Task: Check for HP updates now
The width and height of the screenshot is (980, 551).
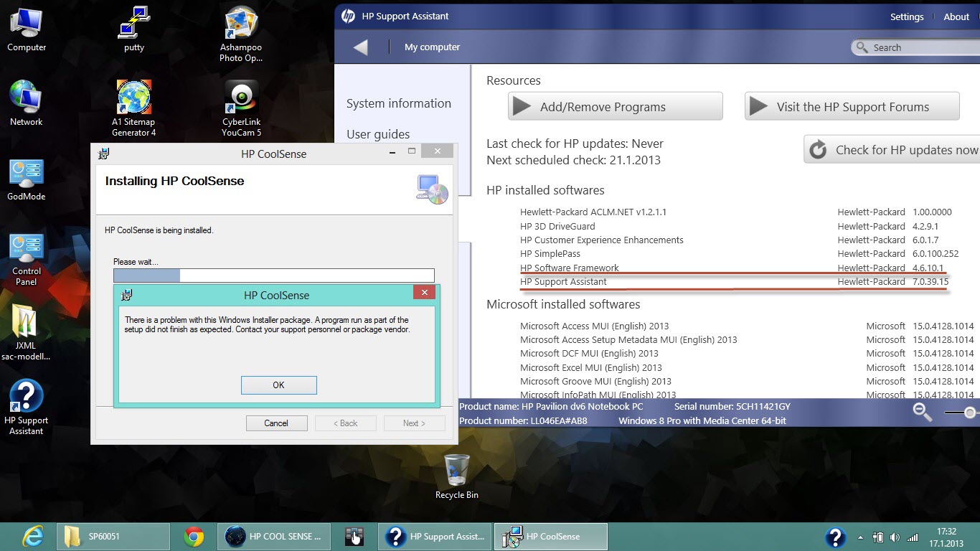Action: pos(893,150)
